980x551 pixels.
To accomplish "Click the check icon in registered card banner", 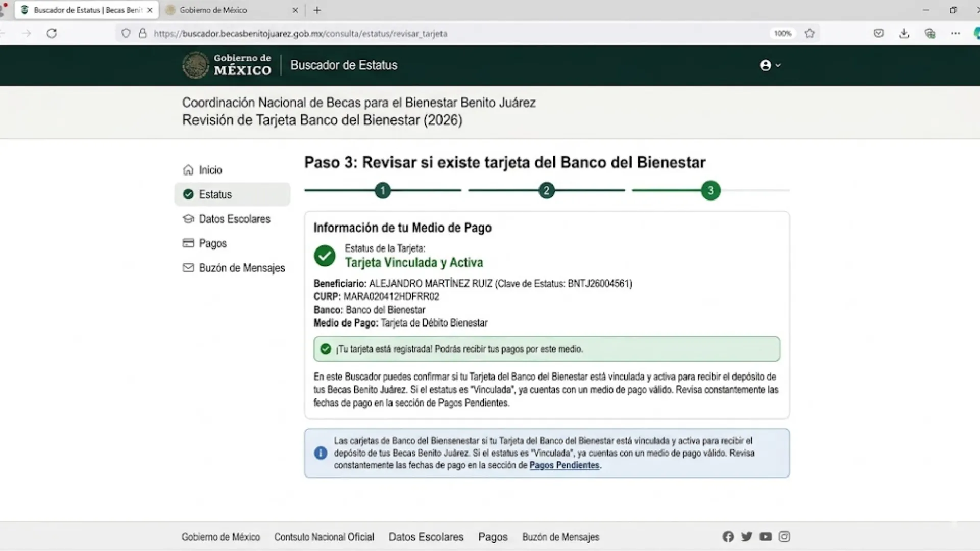I will coord(326,349).
